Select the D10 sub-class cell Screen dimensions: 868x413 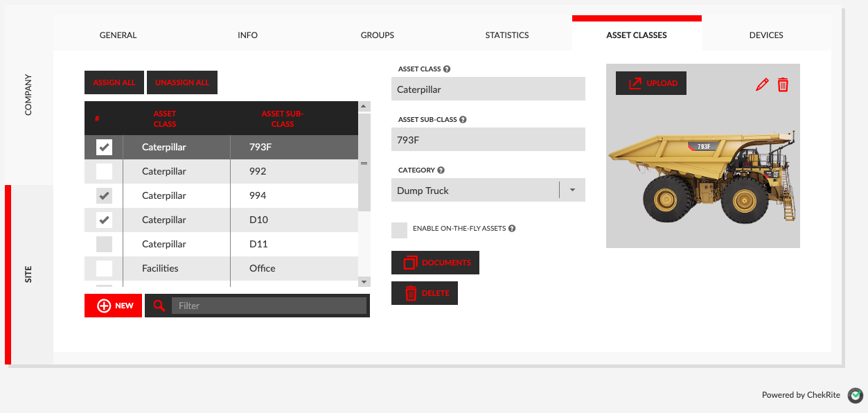(294, 220)
